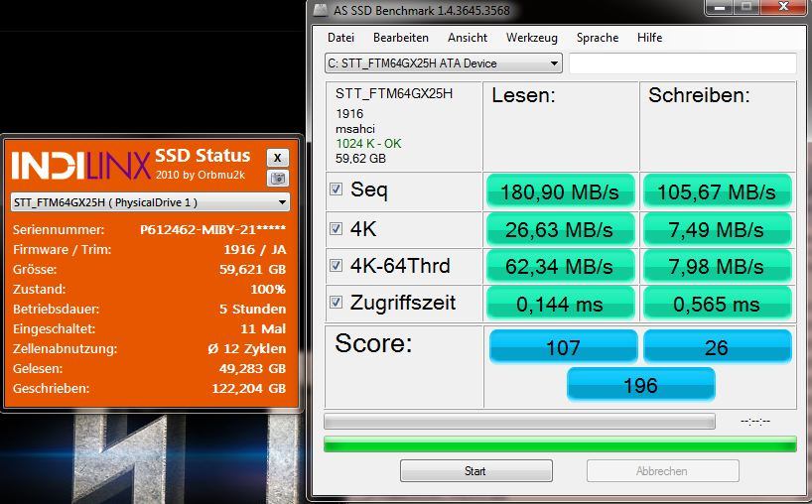This screenshot has width=812, height=504.
Task: Open the C: STT_FTM64GX25H drive dropdown
Action: click(444, 63)
